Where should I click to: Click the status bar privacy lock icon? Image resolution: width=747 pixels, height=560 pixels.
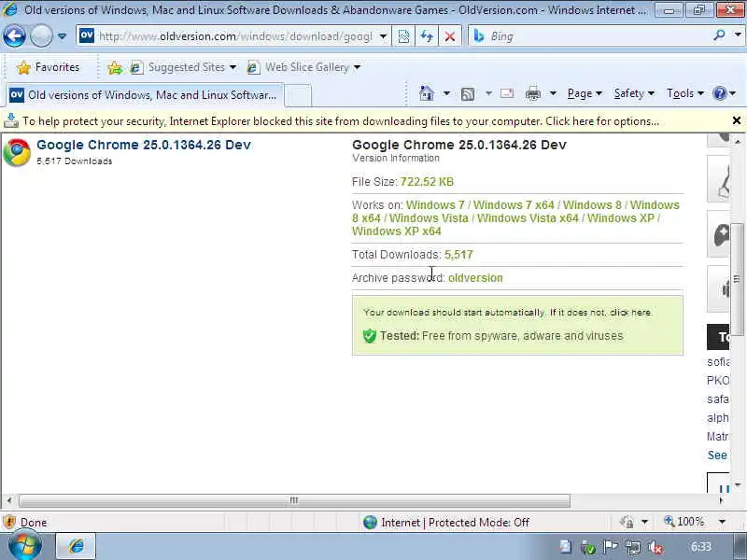(627, 523)
